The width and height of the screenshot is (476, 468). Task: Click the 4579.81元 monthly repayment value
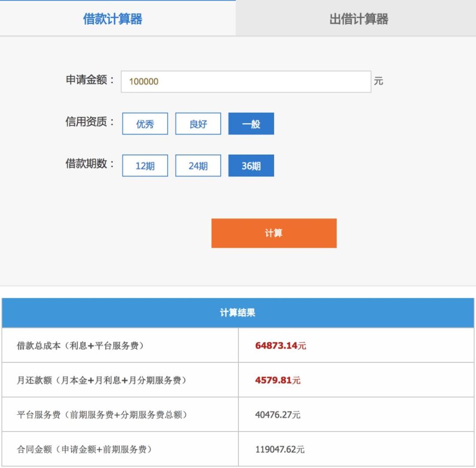pos(278,380)
